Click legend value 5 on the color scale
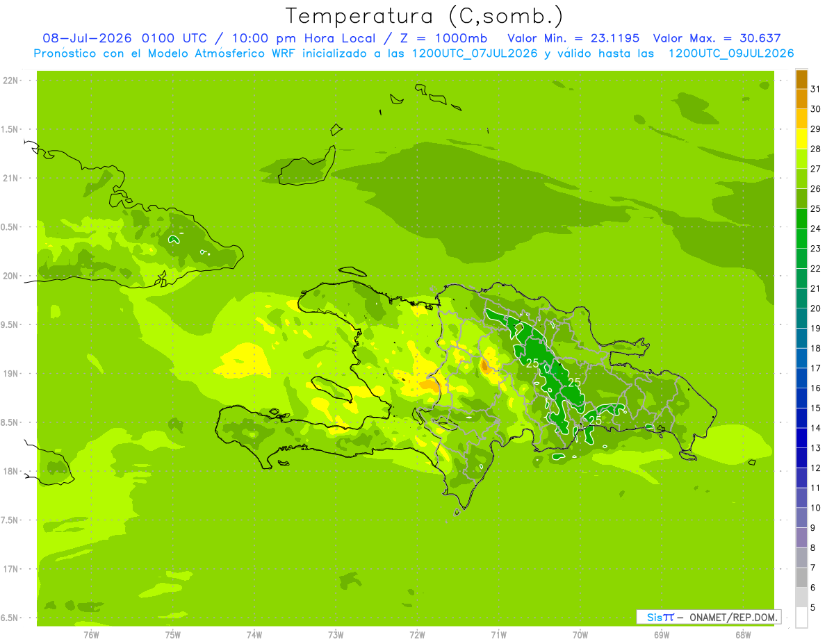Viewport: 834px width, 644px height. coord(813,608)
